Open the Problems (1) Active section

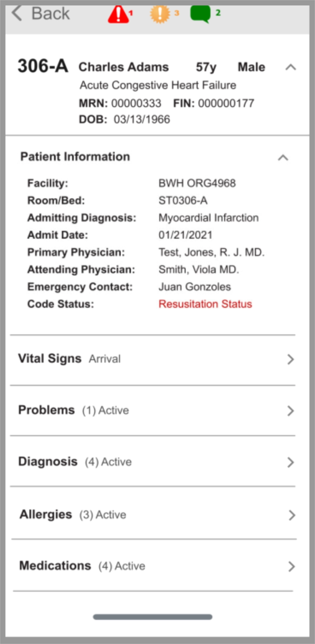[74, 410]
